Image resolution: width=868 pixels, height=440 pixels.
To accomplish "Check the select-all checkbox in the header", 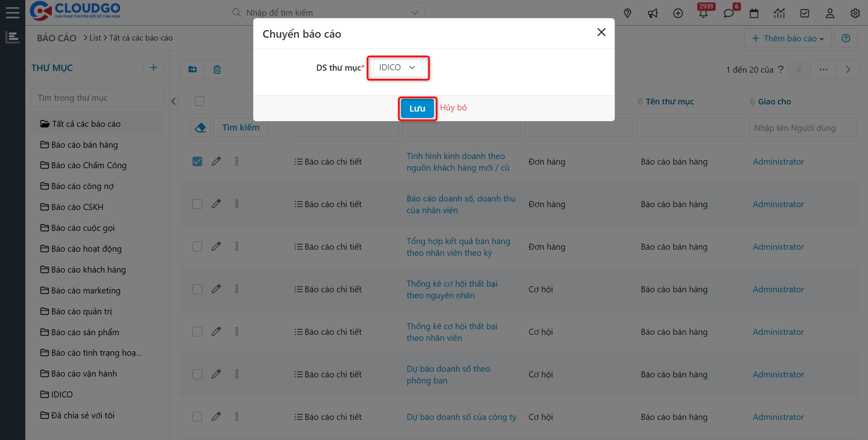I will click(200, 101).
